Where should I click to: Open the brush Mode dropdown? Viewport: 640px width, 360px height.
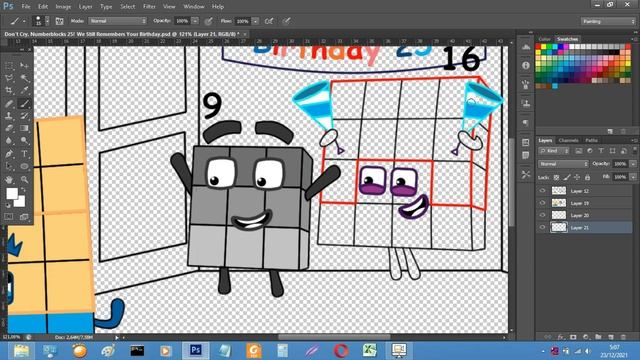click(118, 21)
